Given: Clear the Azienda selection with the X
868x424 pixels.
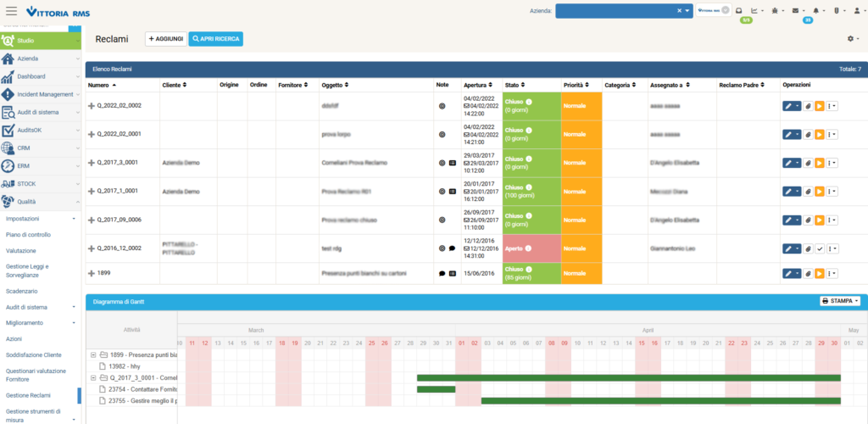Looking at the screenshot, I should (x=680, y=10).
